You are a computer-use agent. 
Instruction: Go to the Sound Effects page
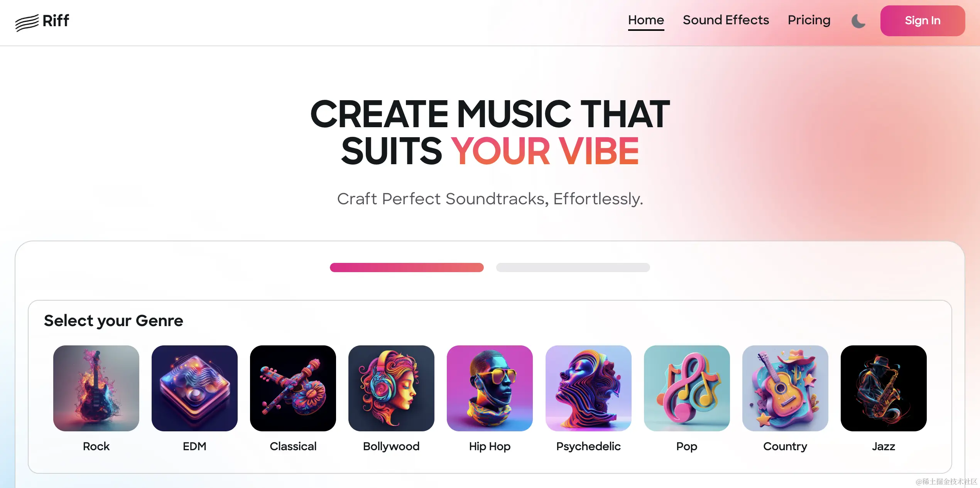pyautogui.click(x=726, y=20)
